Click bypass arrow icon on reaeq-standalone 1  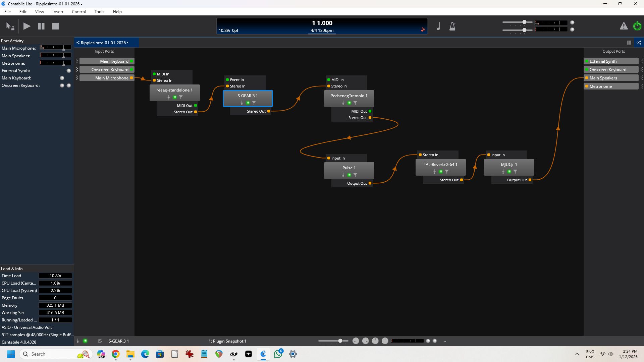point(168,97)
